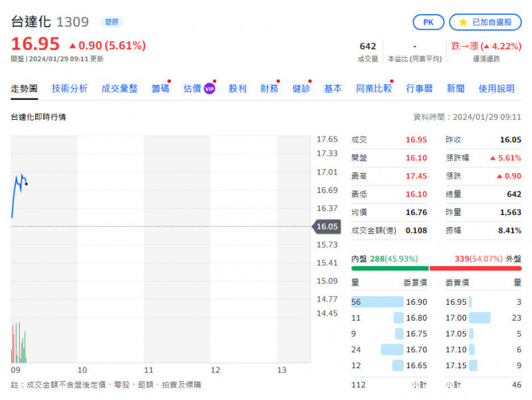Click the bid price 16.70
The image size is (532, 400).
click(417, 349)
